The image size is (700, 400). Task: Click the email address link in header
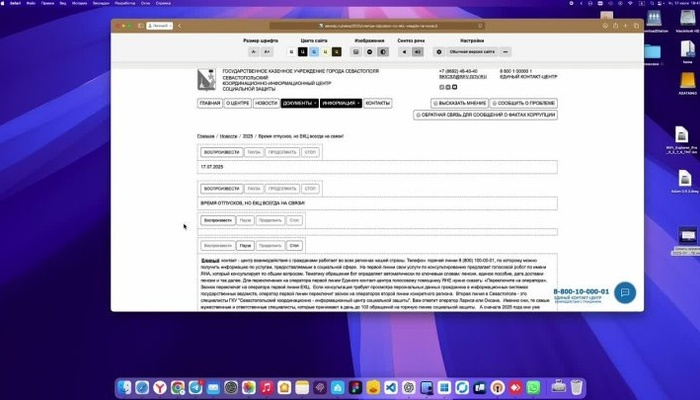(x=462, y=77)
